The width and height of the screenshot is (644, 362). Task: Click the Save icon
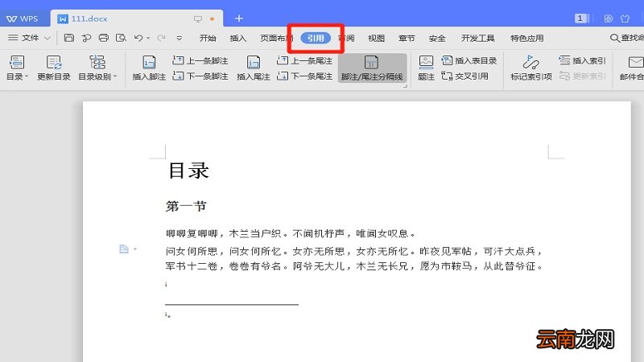pyautogui.click(x=69, y=38)
